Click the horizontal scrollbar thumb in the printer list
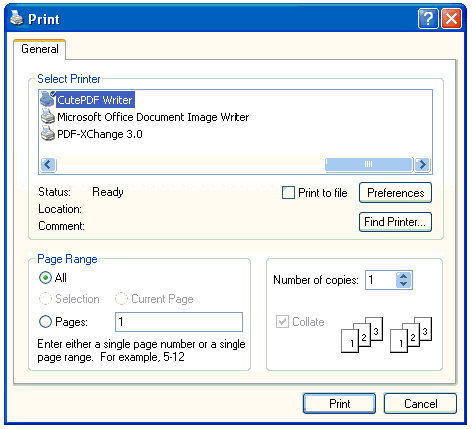The image size is (472, 429). (369, 164)
